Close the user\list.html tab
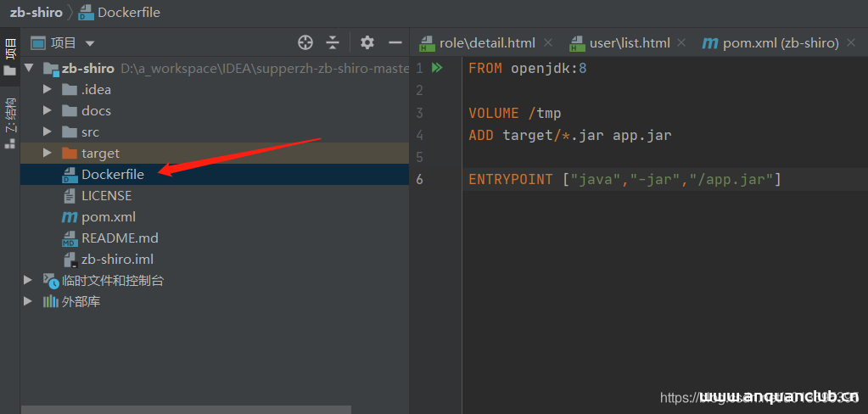The height and width of the screenshot is (414, 868). (683, 42)
